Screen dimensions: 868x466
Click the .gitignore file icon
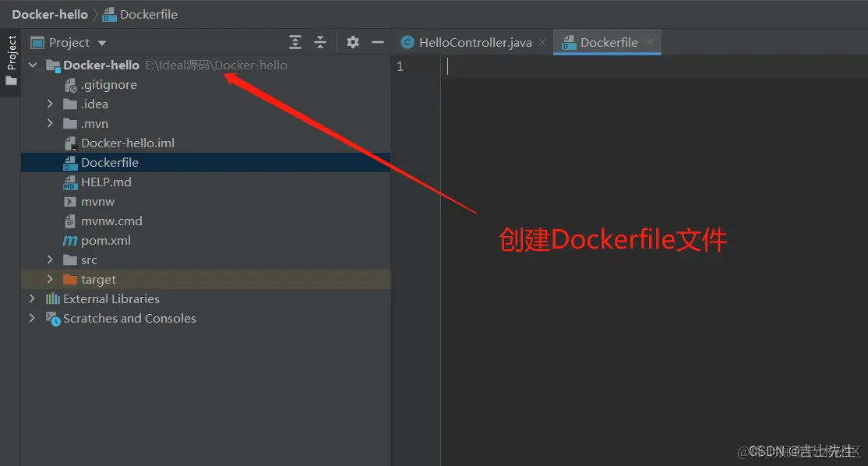(x=70, y=85)
